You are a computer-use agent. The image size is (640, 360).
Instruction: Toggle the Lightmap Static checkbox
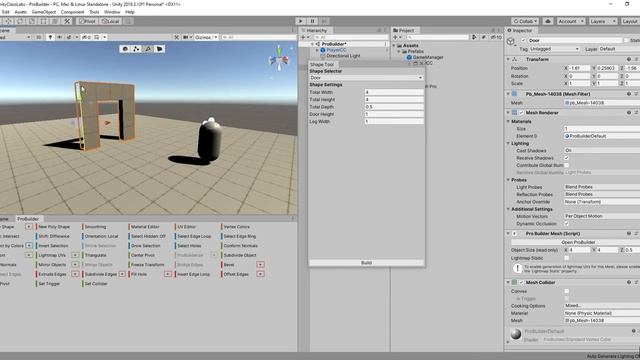tap(567, 258)
